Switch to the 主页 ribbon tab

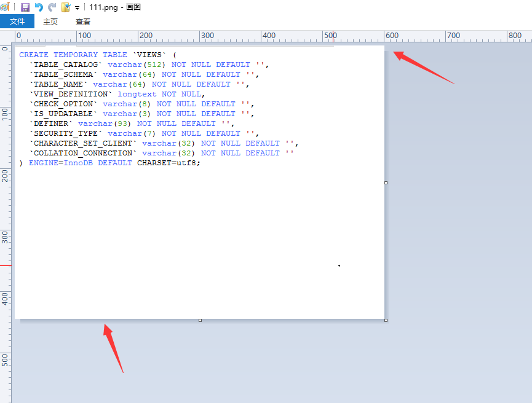click(50, 22)
